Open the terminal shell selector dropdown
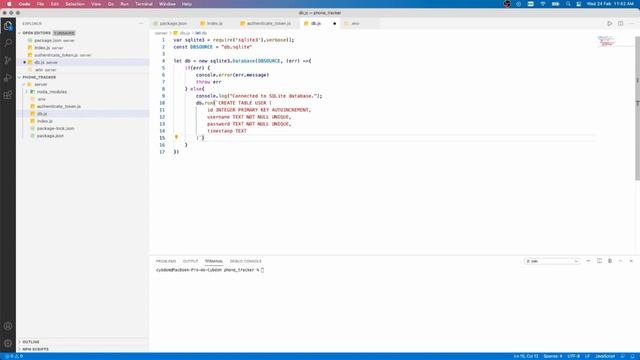The height and width of the screenshot is (360, 640). [552, 261]
